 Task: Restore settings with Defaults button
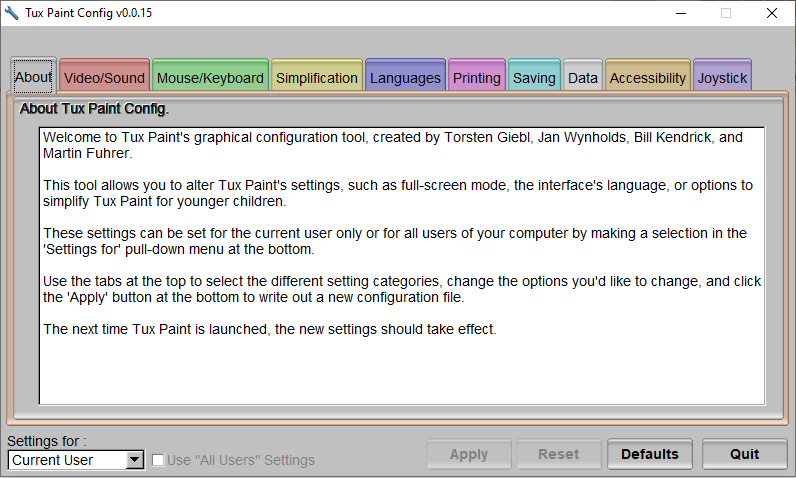point(650,454)
